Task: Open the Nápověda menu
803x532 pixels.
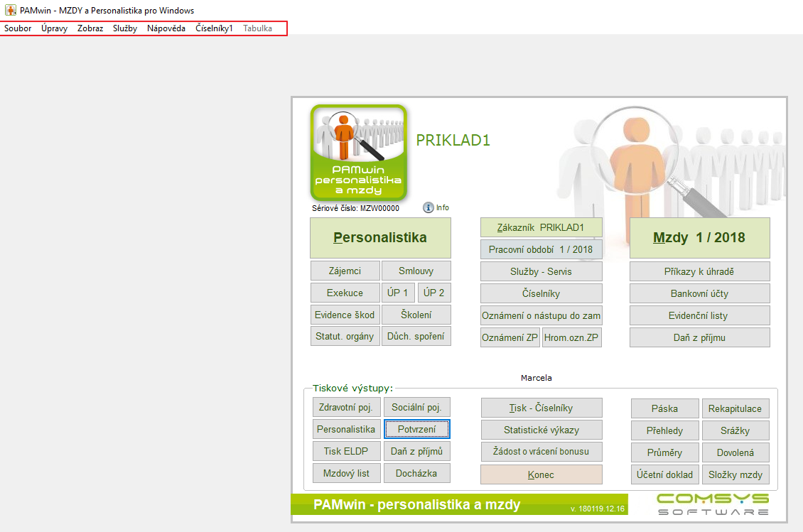Action: [x=166, y=28]
